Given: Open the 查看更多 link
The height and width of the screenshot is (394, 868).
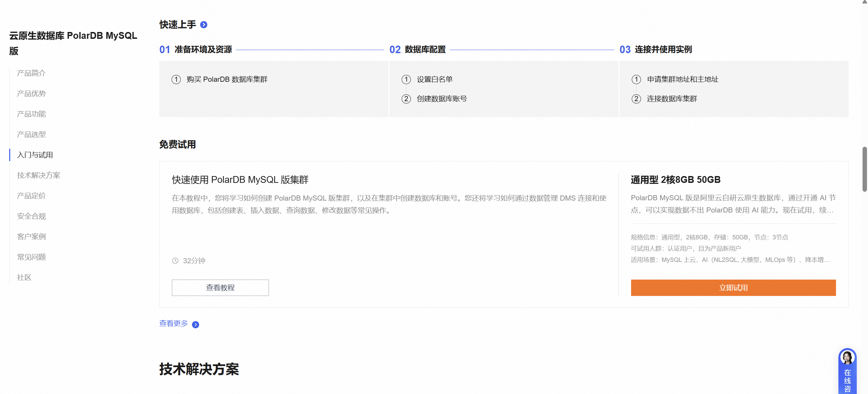Looking at the screenshot, I should pos(174,324).
